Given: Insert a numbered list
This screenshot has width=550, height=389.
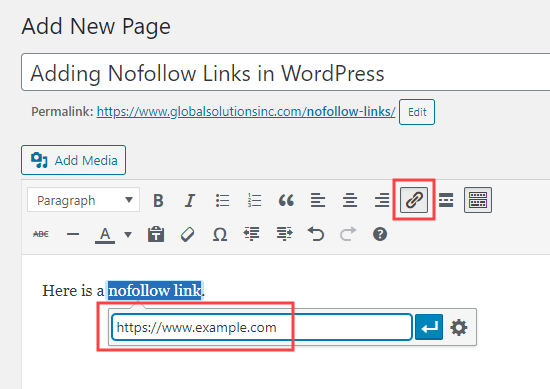Looking at the screenshot, I should click(254, 201).
